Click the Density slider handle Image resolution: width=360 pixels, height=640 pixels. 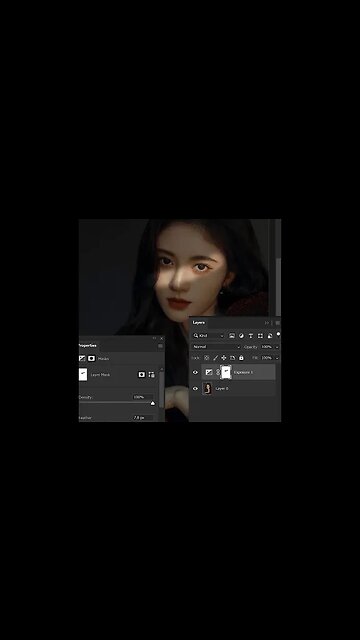point(153,403)
